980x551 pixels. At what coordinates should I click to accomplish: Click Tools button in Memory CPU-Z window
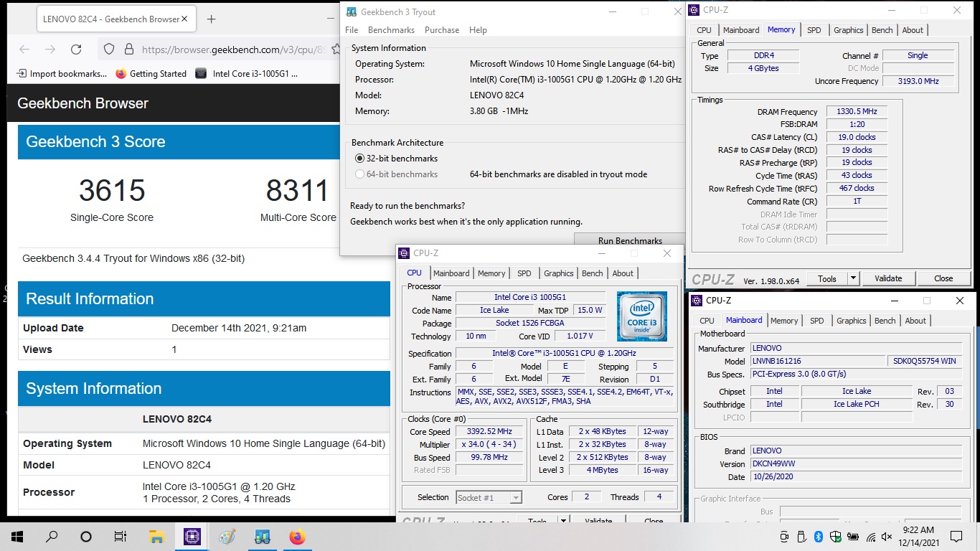pos(827,278)
